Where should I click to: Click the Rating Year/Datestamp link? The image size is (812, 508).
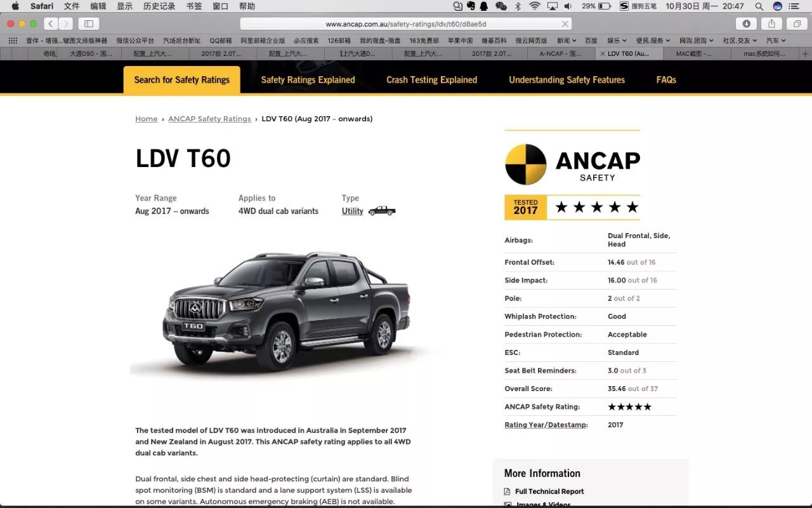[x=546, y=425]
